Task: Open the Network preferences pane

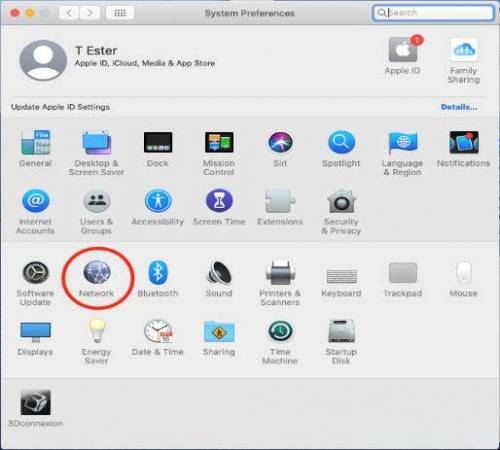Action: click(x=97, y=278)
